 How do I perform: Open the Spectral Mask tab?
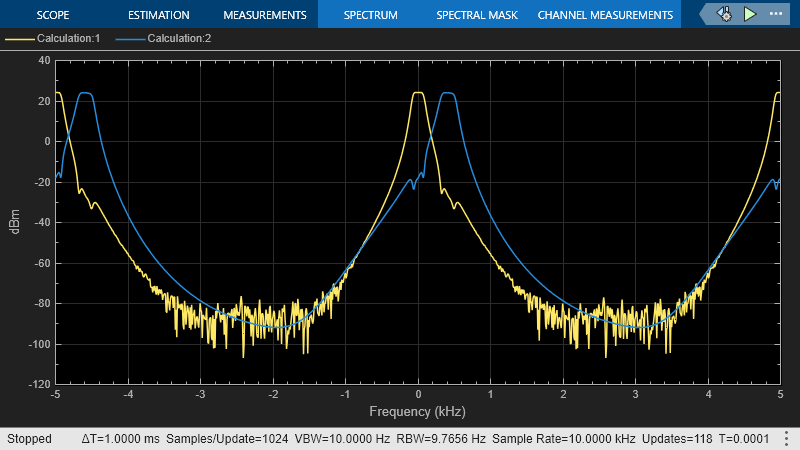coord(477,15)
